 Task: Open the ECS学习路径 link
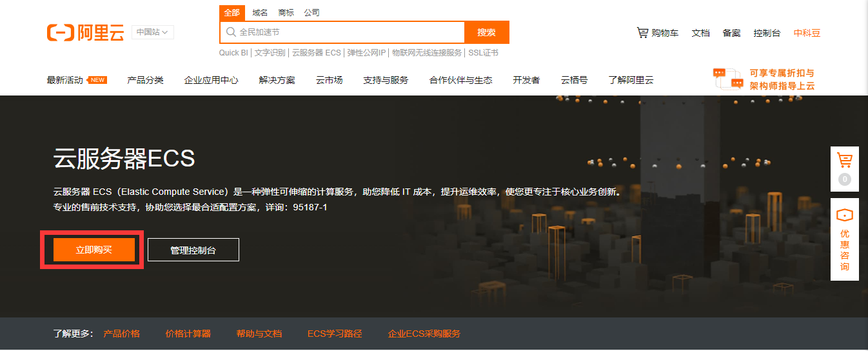[x=335, y=334]
